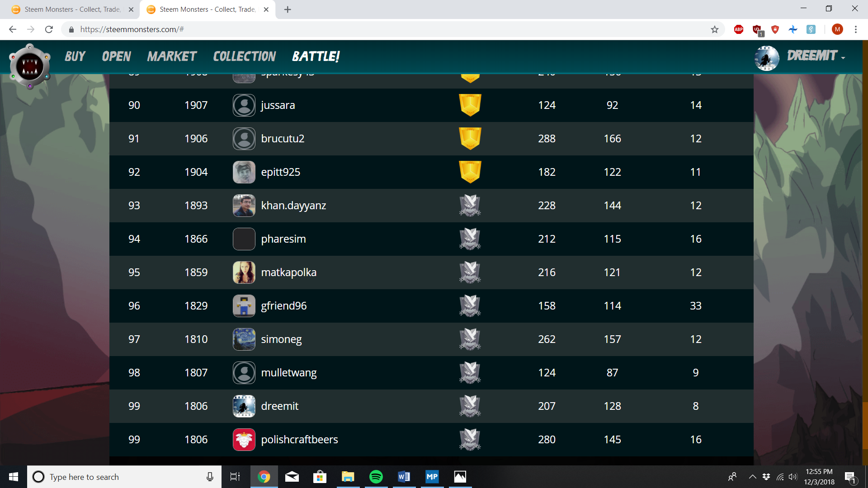The width and height of the screenshot is (868, 488).
Task: Click brucutu2's default avatar icon
Action: (x=244, y=139)
